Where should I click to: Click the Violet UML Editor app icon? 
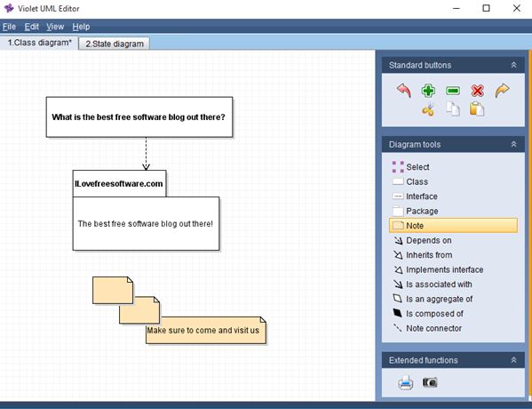click(x=9, y=8)
